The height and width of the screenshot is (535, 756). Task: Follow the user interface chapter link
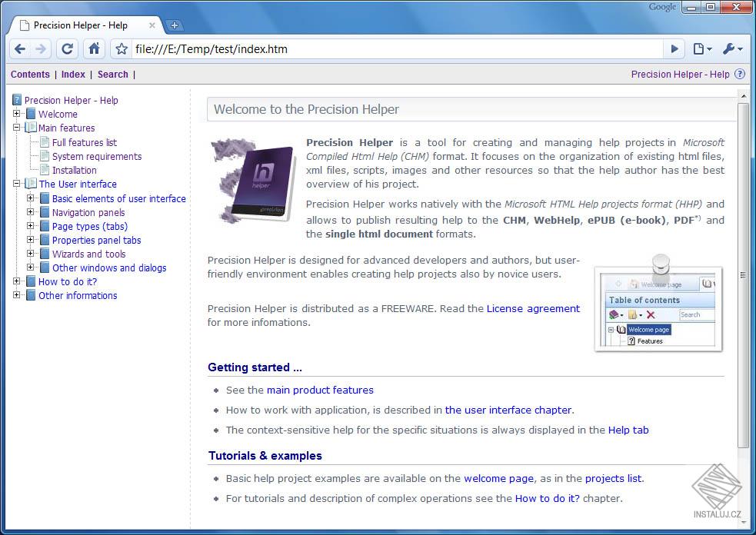(508, 410)
